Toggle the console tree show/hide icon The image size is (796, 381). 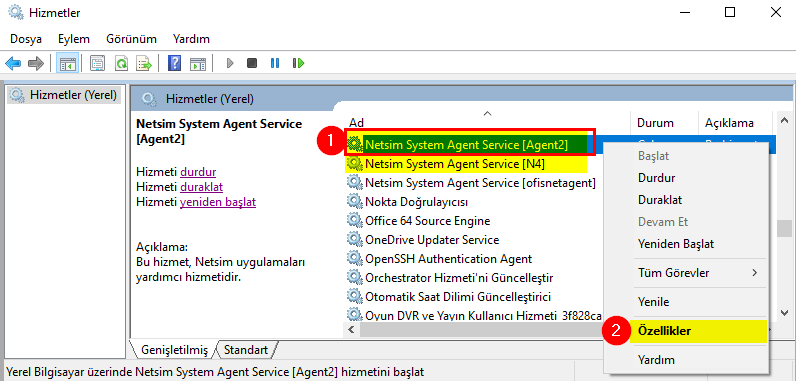click(x=67, y=63)
